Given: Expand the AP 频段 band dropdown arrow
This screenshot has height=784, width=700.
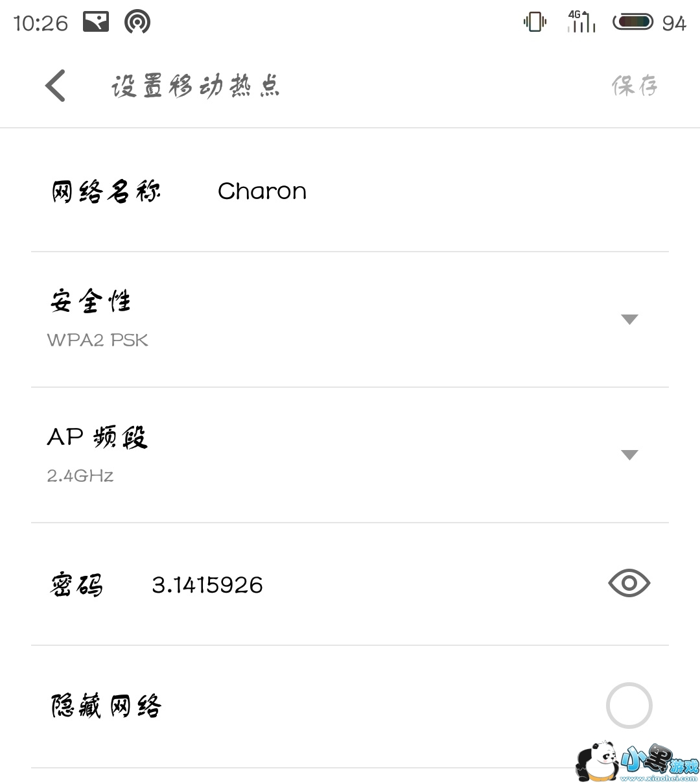Looking at the screenshot, I should point(629,455).
